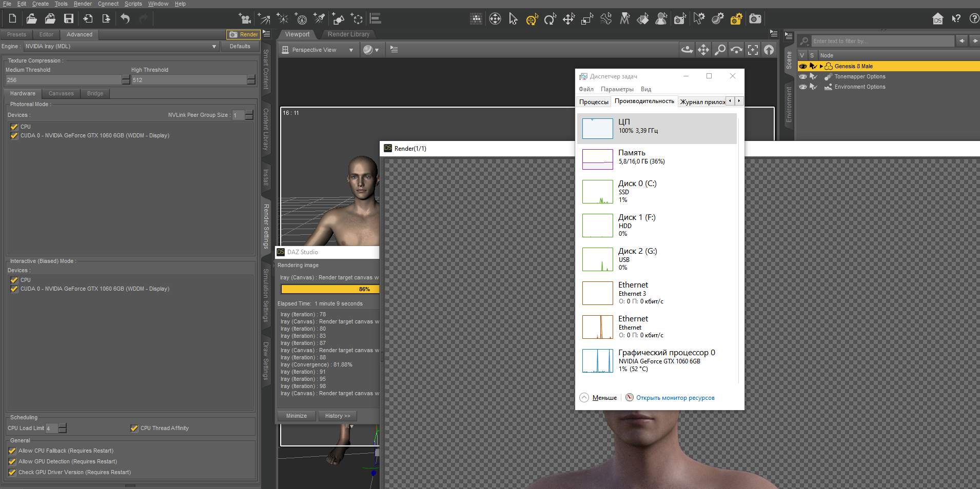Toggle CPU Thread Affinity checkbox

(134, 428)
